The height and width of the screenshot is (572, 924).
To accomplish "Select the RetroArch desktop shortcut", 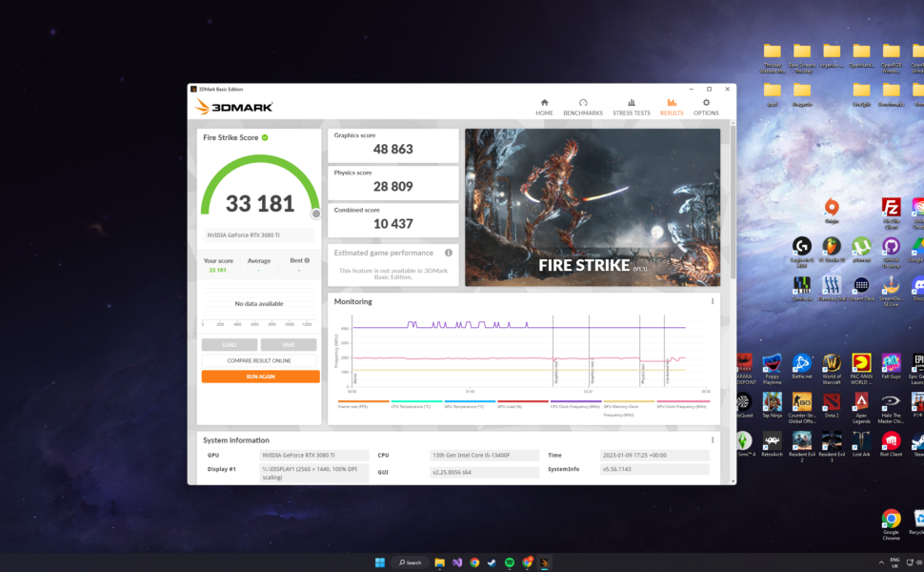I will coord(772,444).
